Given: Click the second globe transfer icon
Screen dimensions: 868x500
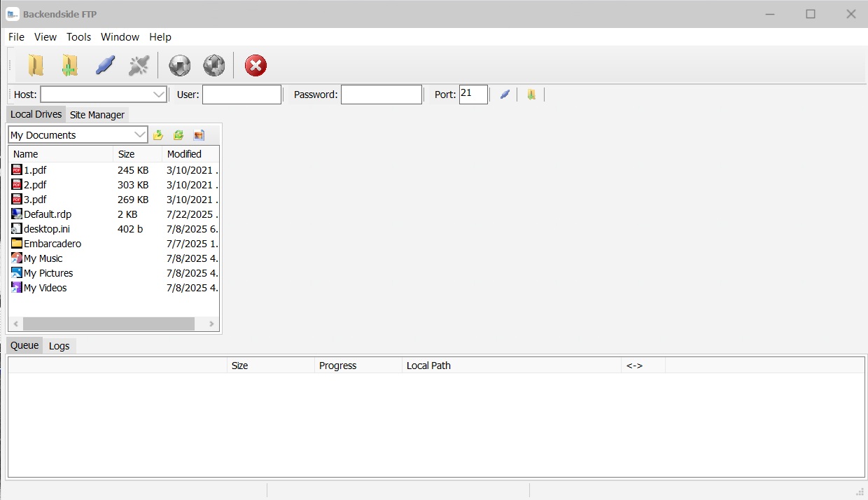Looking at the screenshot, I should pos(213,64).
